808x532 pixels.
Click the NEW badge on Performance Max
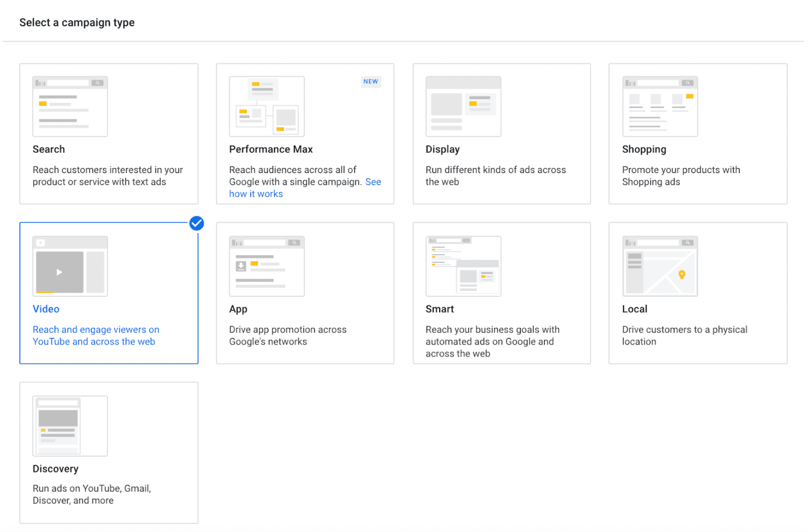pyautogui.click(x=371, y=82)
